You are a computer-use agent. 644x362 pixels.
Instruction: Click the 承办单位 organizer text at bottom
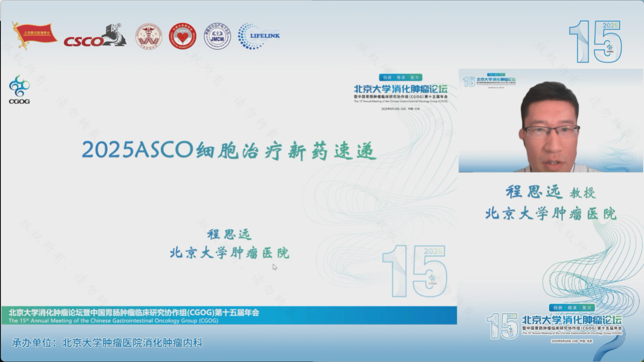tap(107, 343)
